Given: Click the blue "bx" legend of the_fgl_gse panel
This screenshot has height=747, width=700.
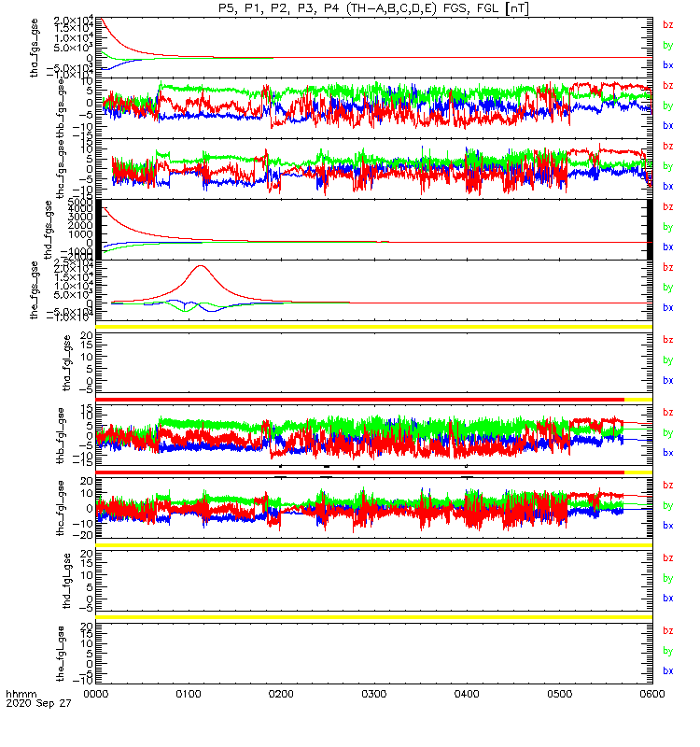Looking at the screenshot, I should tap(668, 670).
